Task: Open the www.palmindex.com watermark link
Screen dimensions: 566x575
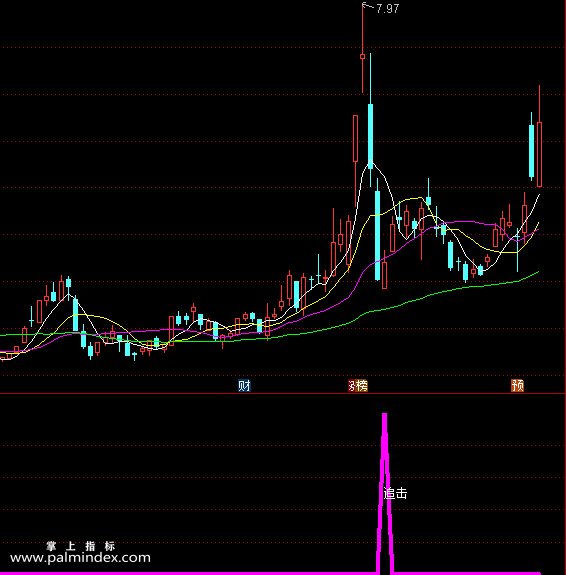Action: pyautogui.click(x=80, y=558)
